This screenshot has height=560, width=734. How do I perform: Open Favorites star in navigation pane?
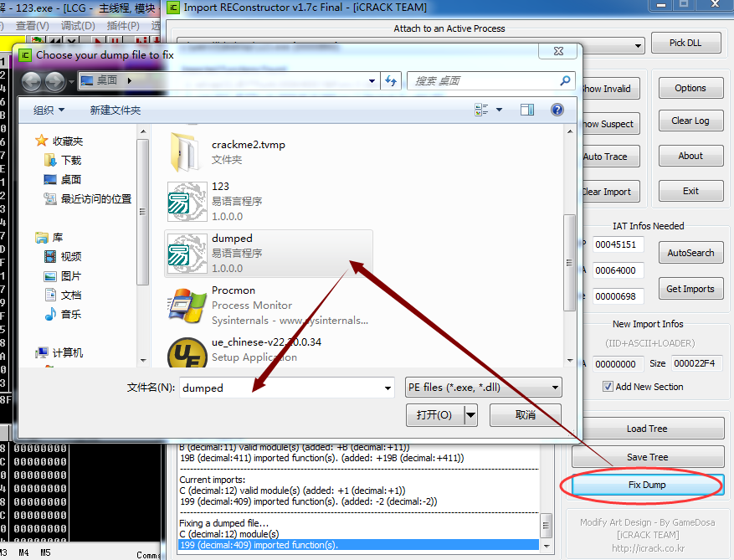[x=42, y=141]
